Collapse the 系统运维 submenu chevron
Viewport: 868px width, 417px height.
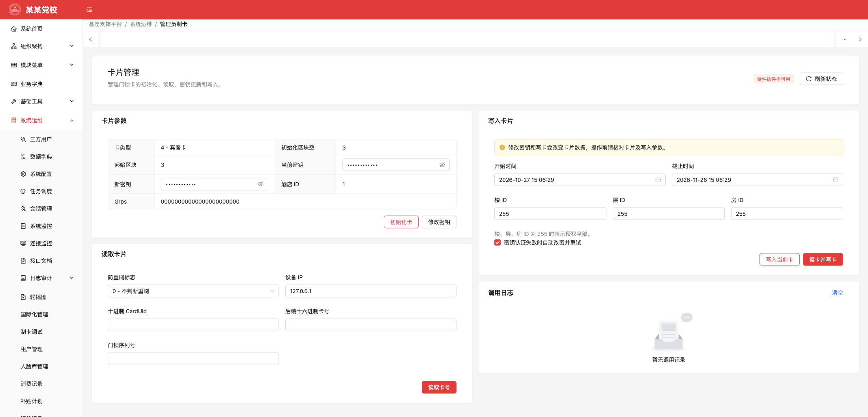[x=72, y=120]
